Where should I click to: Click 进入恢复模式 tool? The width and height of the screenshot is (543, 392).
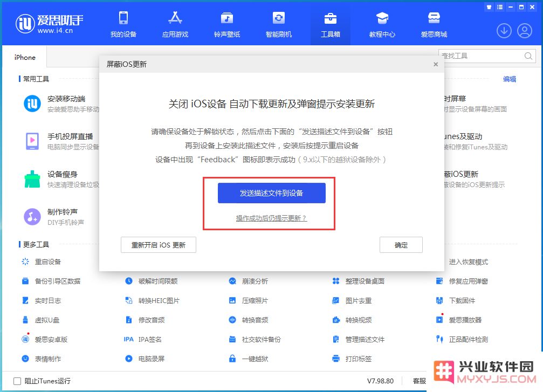[468, 262]
